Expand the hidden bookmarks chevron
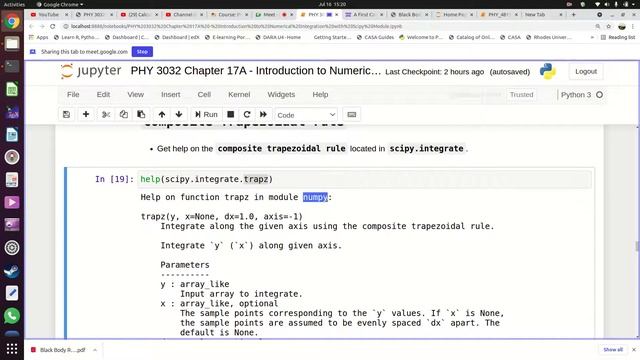Viewport: 640px width, 360px height. click(592, 37)
